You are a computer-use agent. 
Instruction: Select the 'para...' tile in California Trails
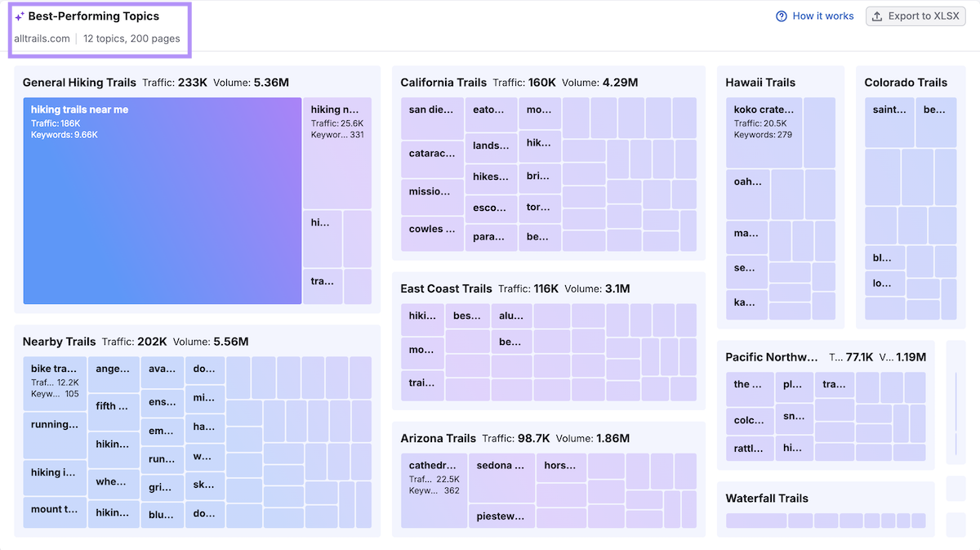pos(491,238)
